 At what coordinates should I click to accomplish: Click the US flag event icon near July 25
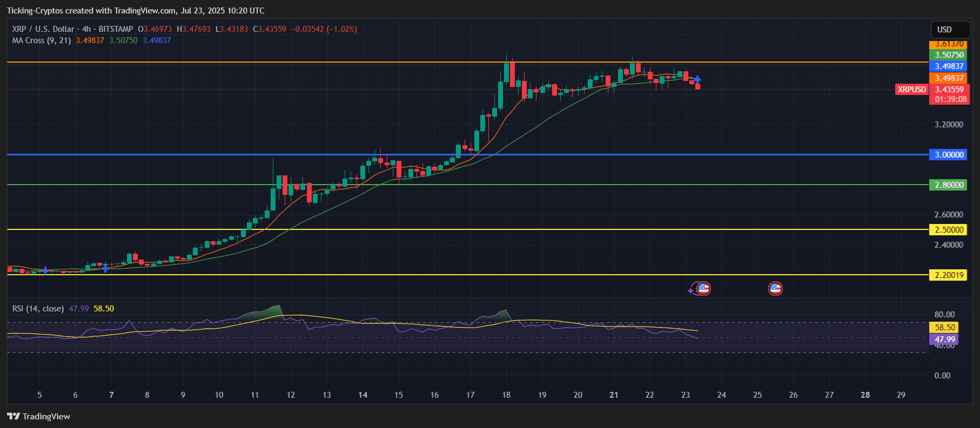tap(775, 289)
